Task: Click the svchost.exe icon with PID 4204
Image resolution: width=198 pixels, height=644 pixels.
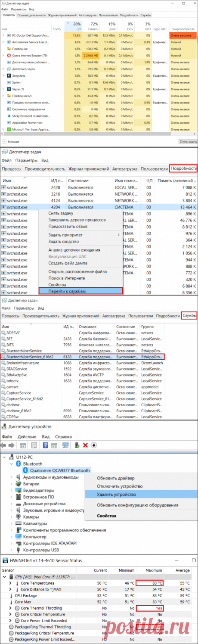Action: (x=4, y=207)
